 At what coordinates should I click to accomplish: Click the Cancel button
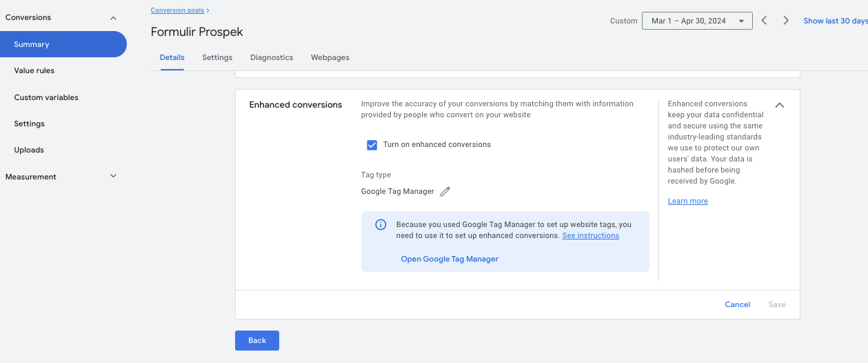click(737, 304)
